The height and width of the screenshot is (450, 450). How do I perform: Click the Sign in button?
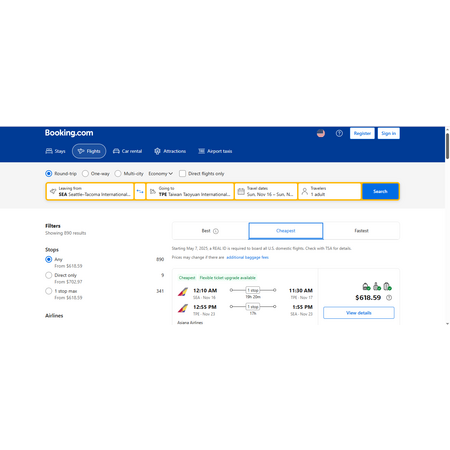(389, 133)
